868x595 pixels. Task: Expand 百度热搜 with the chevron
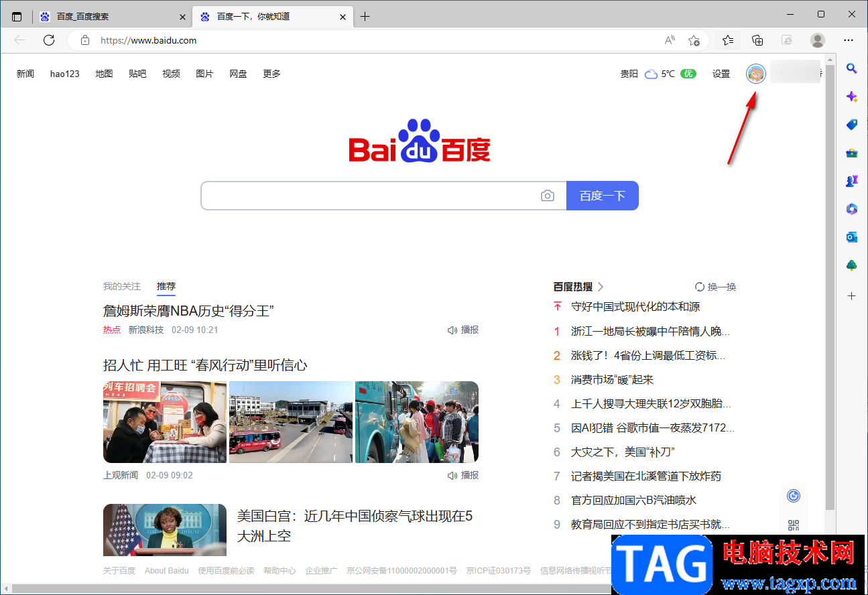601,287
